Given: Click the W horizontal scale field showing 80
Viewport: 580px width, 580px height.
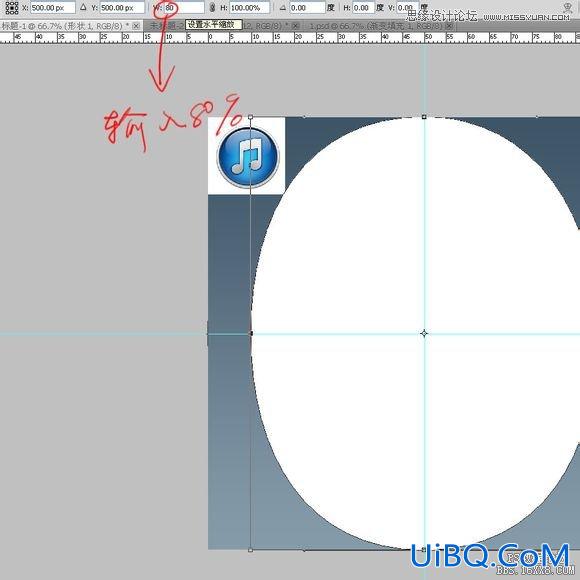Looking at the screenshot, I should pos(184,8).
